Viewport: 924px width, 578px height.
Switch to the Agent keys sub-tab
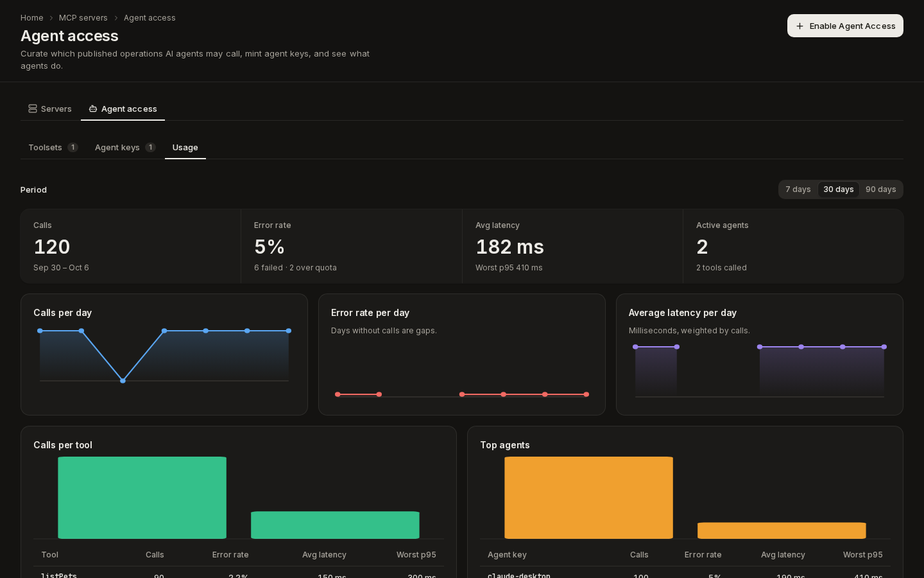125,147
